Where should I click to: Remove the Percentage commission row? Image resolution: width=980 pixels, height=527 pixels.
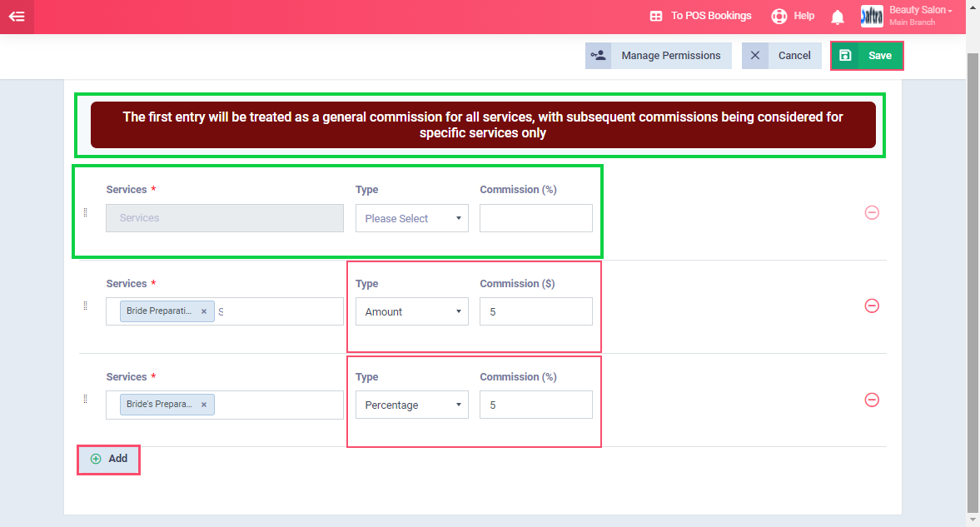[x=872, y=400]
